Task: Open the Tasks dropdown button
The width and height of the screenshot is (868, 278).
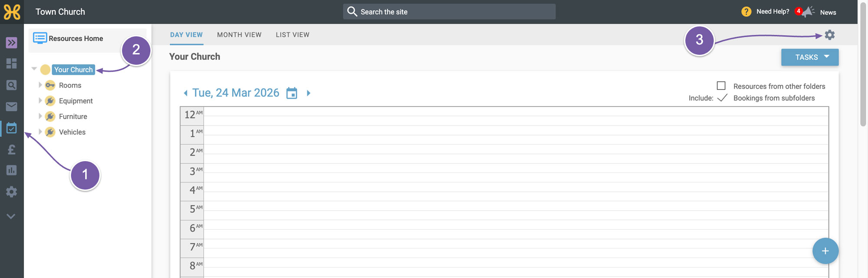Action: (810, 57)
